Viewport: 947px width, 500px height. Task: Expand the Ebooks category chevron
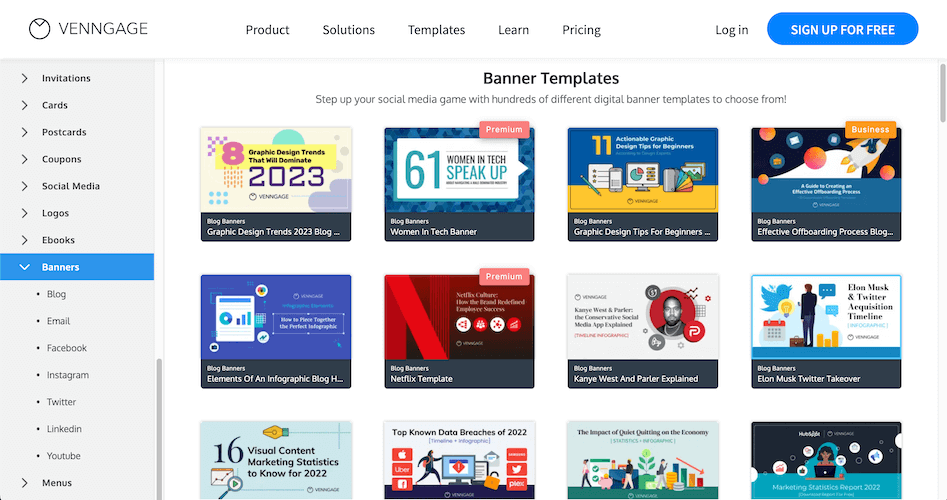(24, 240)
